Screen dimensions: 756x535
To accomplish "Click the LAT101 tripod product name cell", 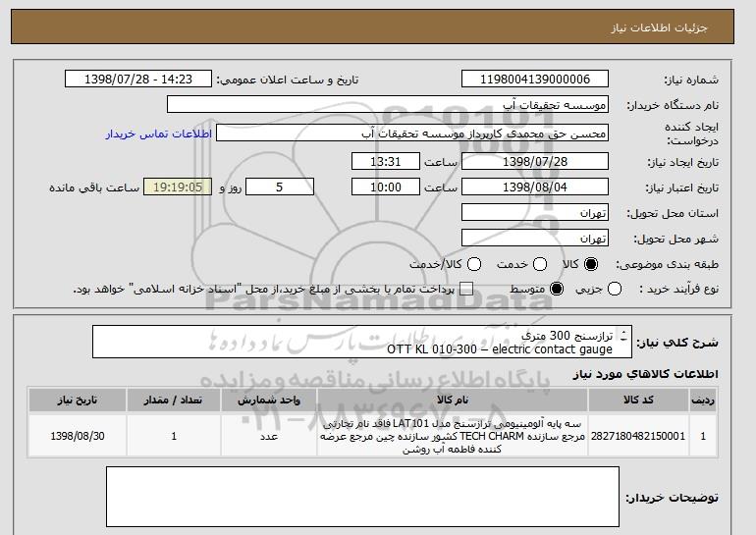I will click(453, 436).
